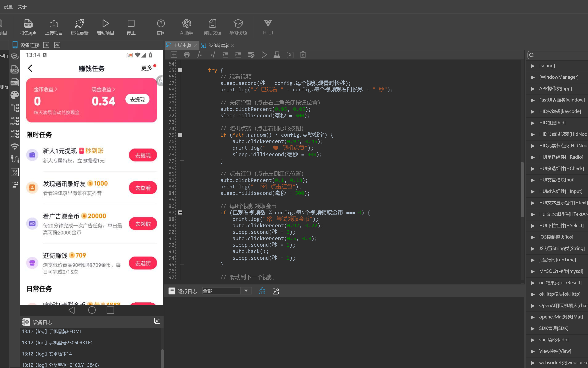Screen dimensions: 588x368
Task: Open the 设置 menu
Action: tap(8, 7)
